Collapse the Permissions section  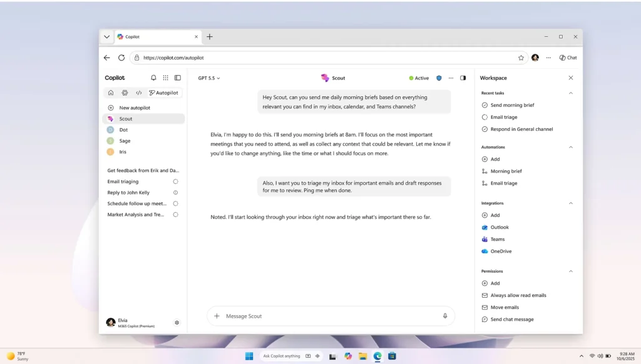[571, 271]
